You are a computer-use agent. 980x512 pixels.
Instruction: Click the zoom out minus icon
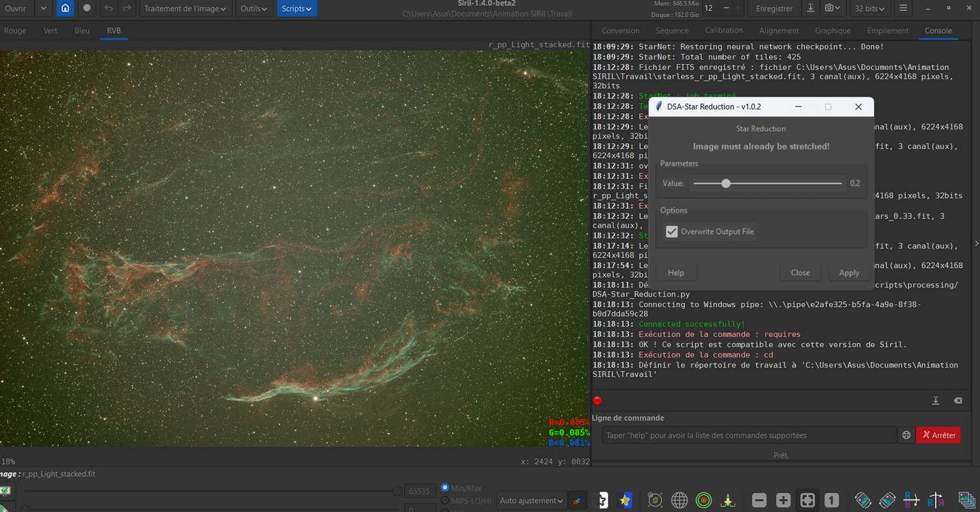[x=759, y=500]
